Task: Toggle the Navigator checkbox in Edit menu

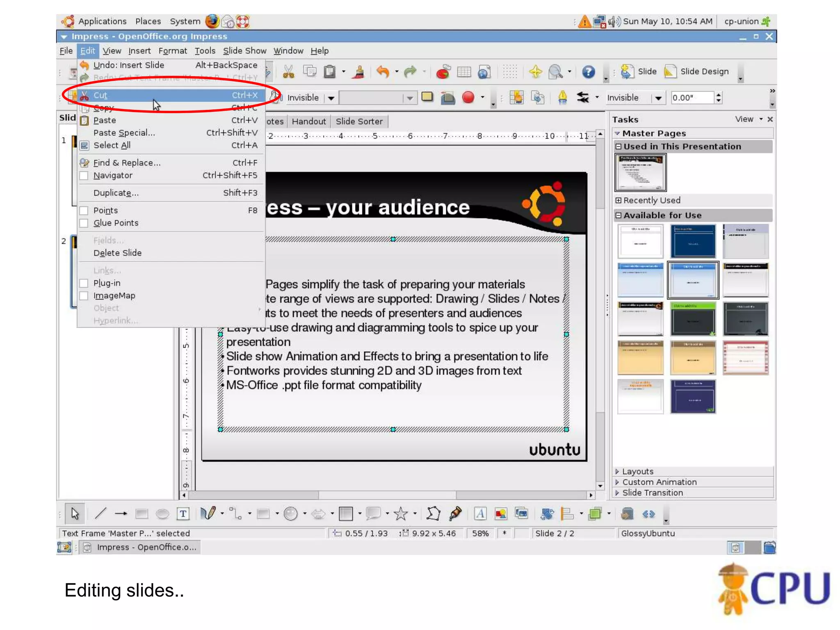Action: [x=84, y=176]
